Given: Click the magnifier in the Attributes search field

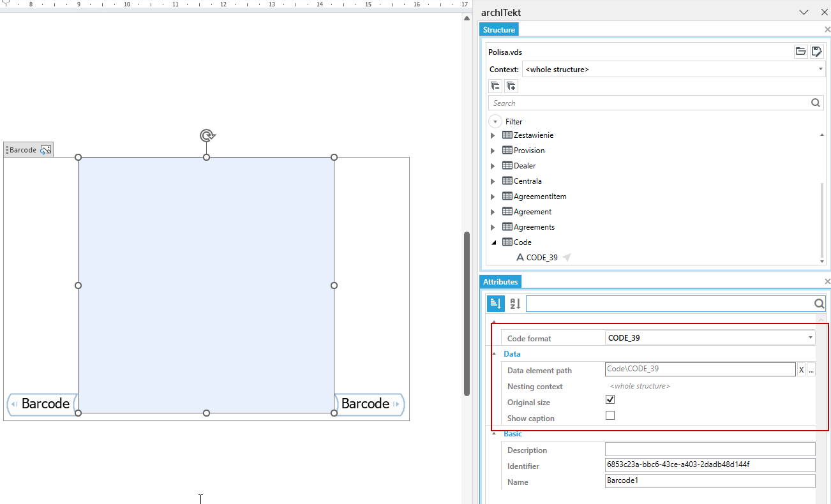Looking at the screenshot, I should [819, 304].
